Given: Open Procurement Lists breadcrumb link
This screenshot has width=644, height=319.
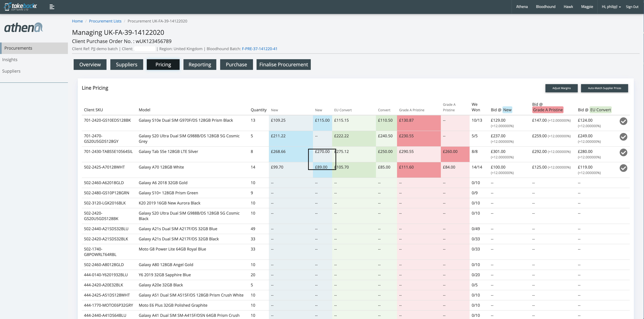Looking at the screenshot, I should pos(105,21).
